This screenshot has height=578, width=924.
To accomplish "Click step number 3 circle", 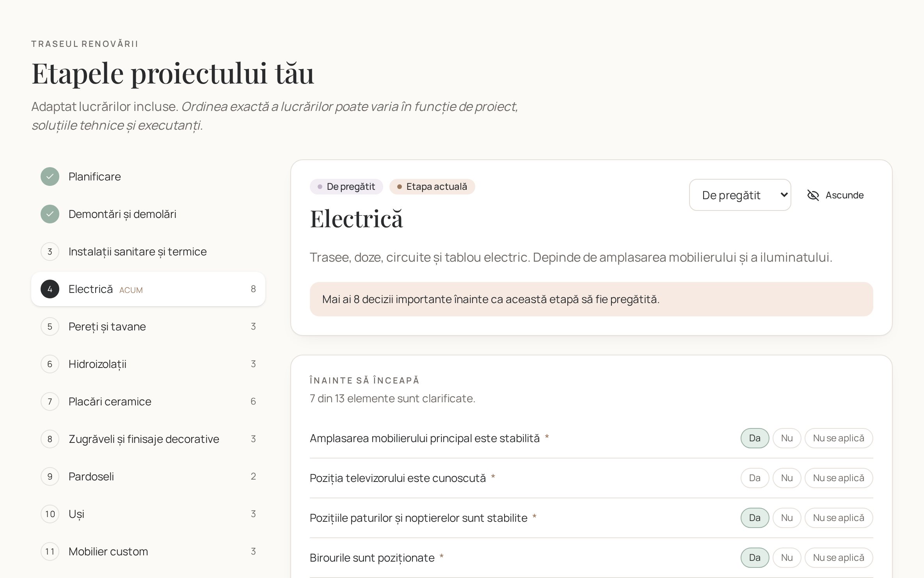I will pos(50,252).
